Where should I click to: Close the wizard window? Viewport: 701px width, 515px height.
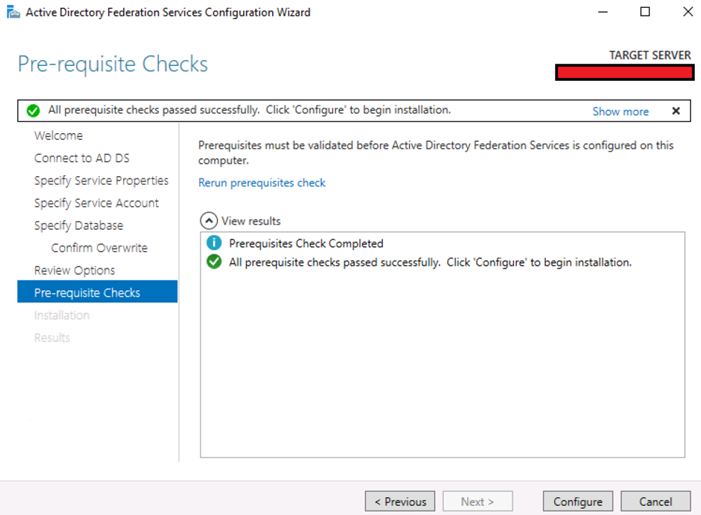688,12
